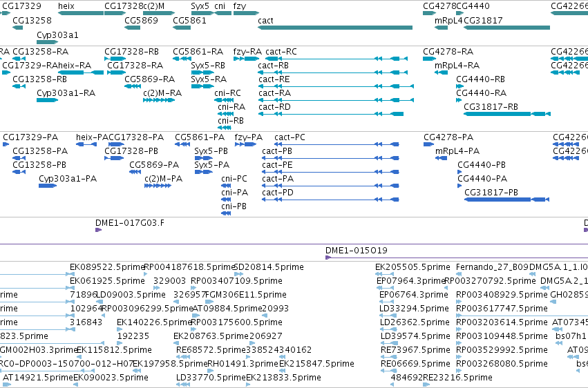Click the RE68572.5prime EST label
This screenshot has width=588, height=388.
[211, 350]
